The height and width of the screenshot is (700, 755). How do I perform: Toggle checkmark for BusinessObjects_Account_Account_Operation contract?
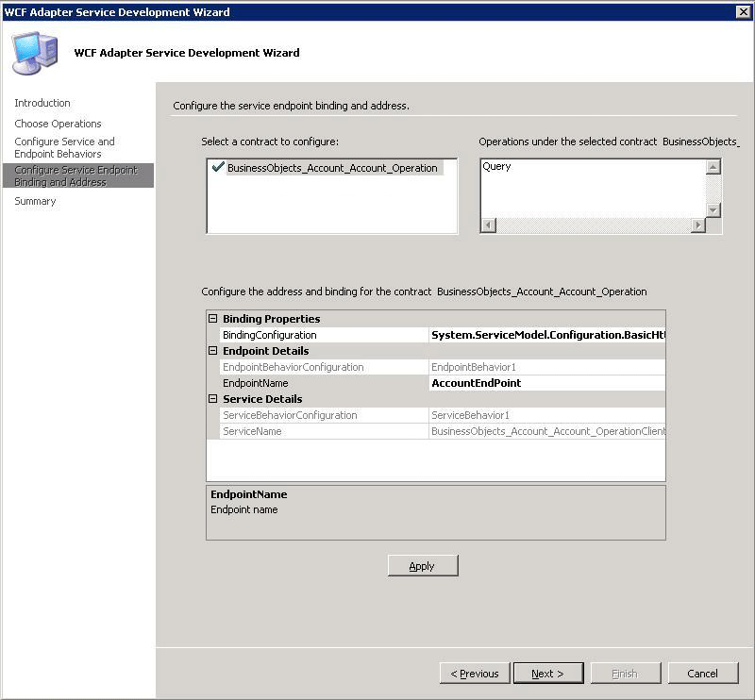(x=218, y=167)
